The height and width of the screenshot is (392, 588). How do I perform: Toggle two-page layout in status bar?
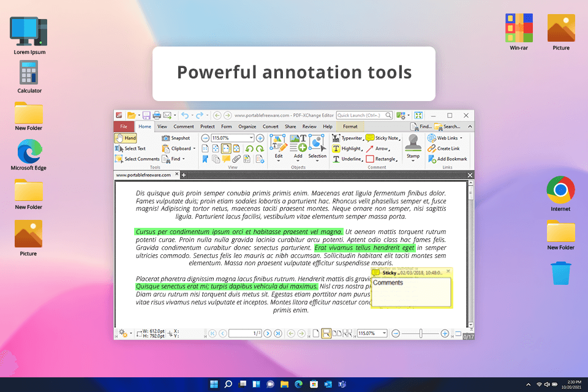coord(337,333)
